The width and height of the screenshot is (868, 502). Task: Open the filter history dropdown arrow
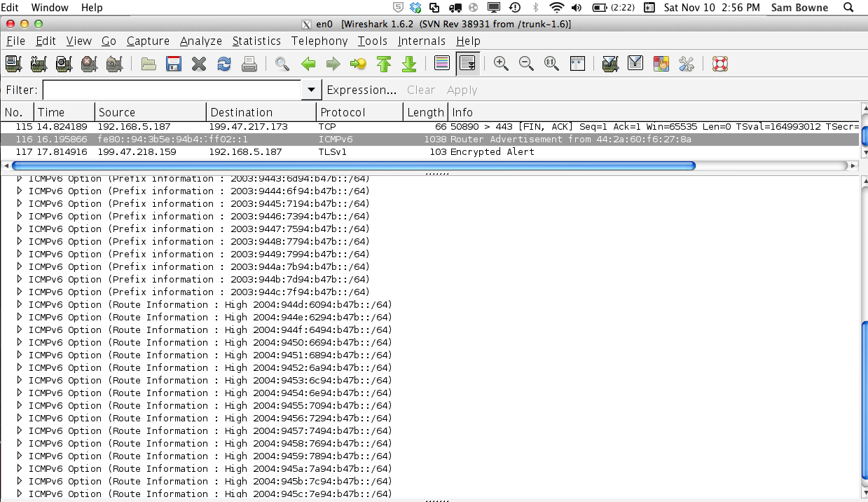(311, 90)
